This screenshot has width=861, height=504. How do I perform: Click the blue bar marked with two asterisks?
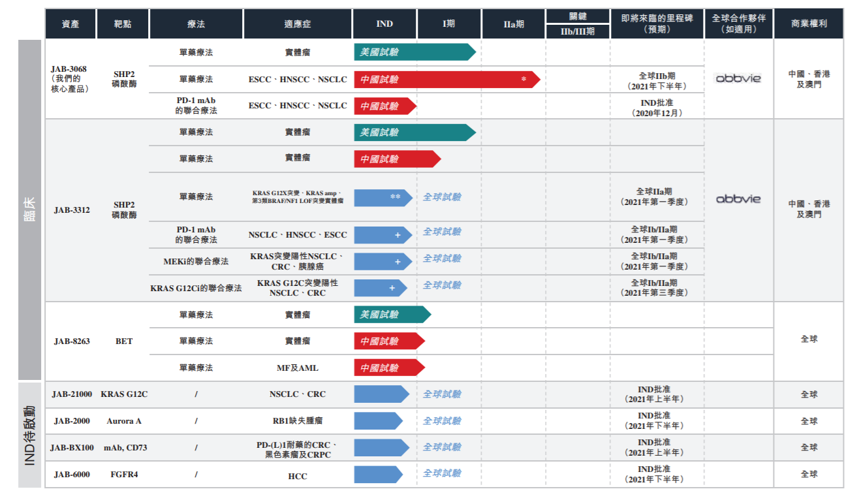tap(383, 197)
